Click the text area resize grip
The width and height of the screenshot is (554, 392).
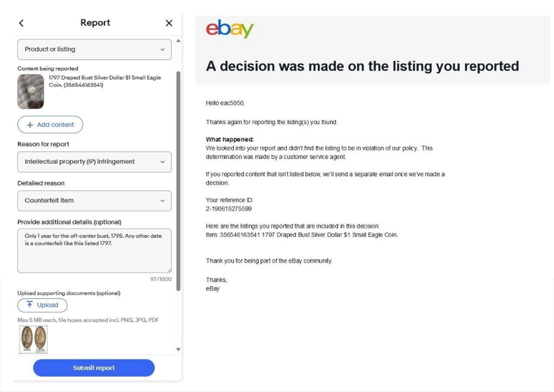tap(169, 270)
